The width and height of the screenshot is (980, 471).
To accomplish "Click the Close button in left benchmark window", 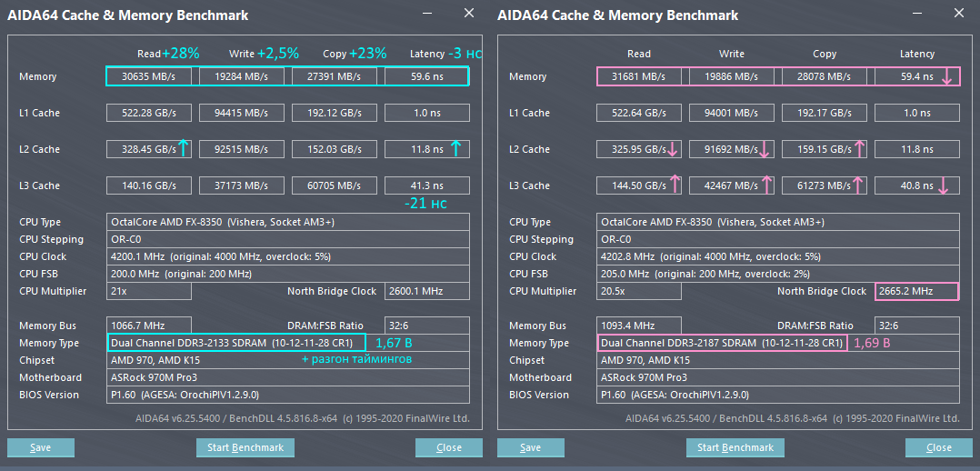I will click(449, 447).
